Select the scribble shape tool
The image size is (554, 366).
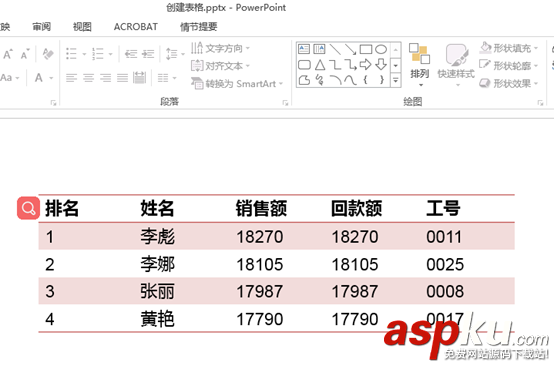(x=320, y=80)
